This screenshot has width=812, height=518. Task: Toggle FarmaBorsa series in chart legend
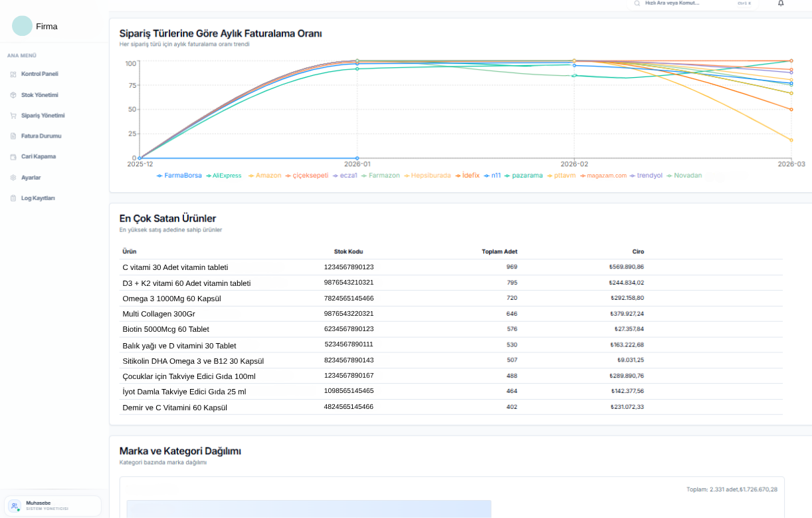[179, 176]
